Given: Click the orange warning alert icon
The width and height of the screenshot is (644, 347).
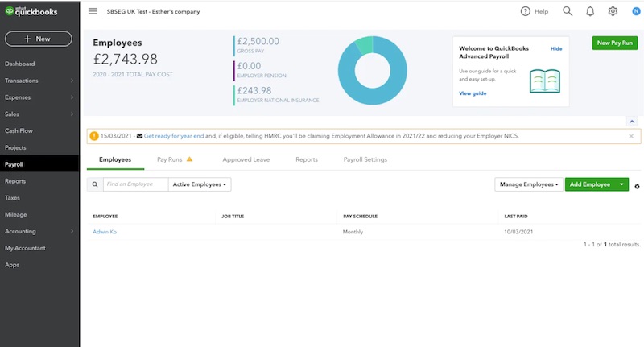Looking at the screenshot, I should coord(94,136).
